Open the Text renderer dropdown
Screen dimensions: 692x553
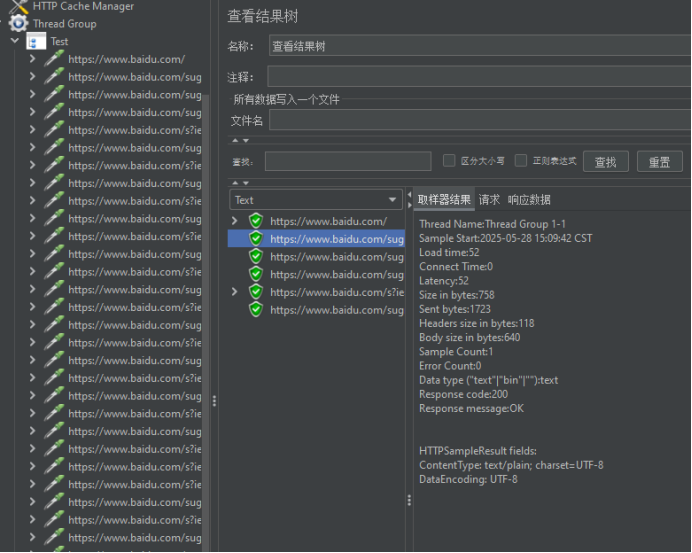pyautogui.click(x=316, y=200)
